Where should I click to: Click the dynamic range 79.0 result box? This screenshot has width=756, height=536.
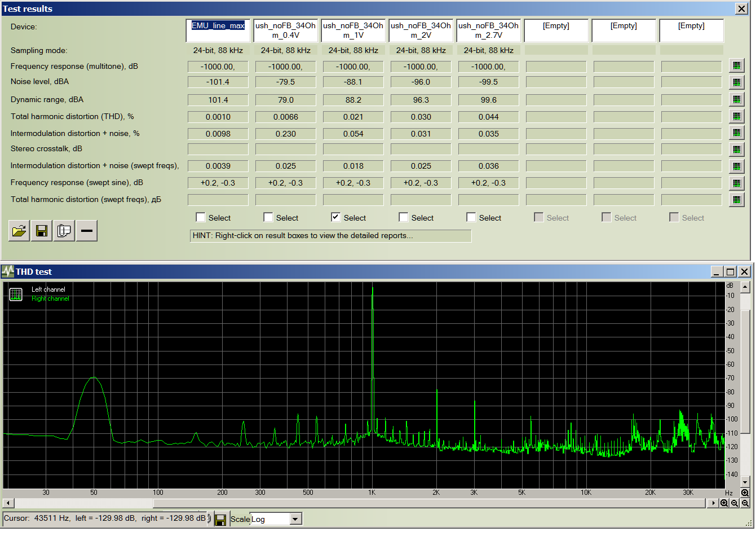[x=286, y=100]
